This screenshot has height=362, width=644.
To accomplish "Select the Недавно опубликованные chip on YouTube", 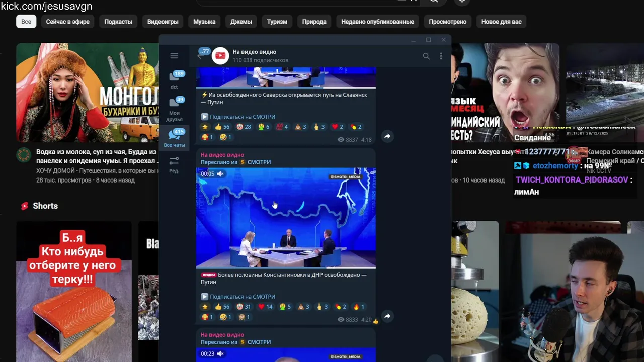I will click(377, 22).
